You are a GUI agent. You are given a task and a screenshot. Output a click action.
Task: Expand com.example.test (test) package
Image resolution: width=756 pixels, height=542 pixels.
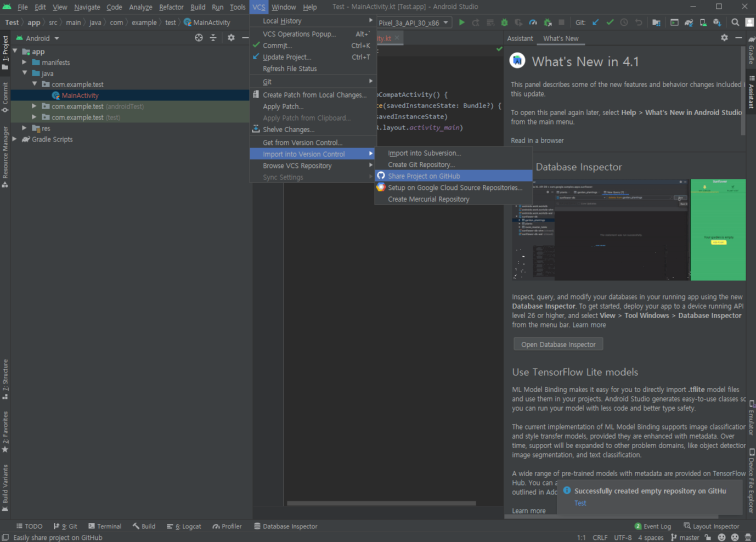tap(35, 117)
